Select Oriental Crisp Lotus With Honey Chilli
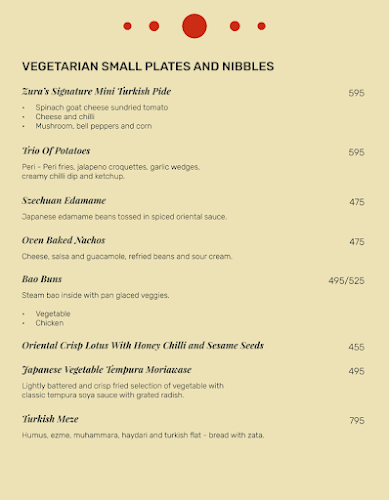This screenshot has height=500, width=389. pyautogui.click(x=143, y=345)
